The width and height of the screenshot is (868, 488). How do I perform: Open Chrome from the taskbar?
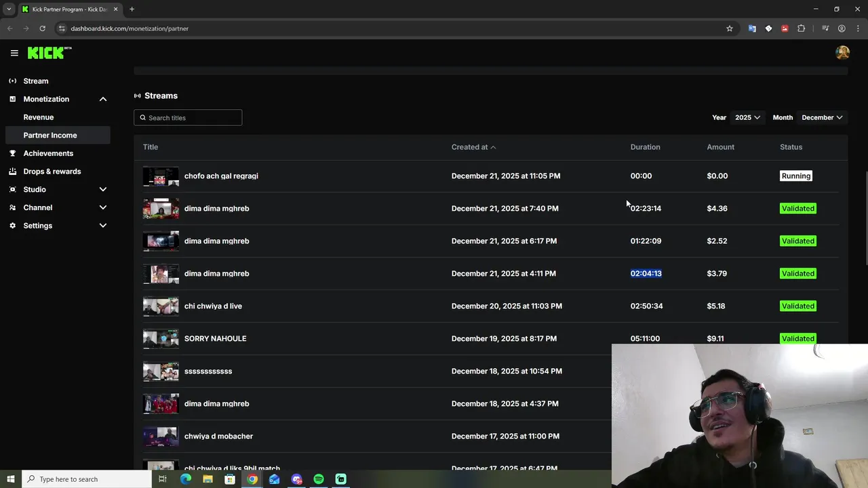pos(252,479)
